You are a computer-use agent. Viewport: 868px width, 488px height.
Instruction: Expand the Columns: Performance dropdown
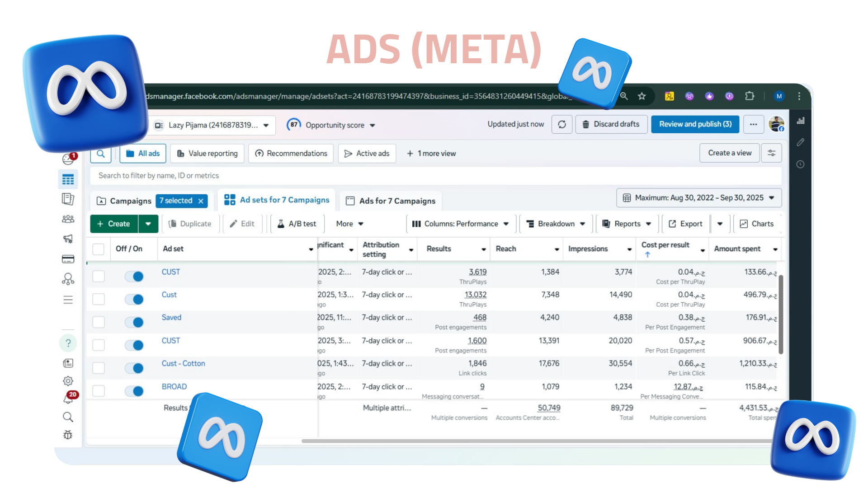pos(461,224)
